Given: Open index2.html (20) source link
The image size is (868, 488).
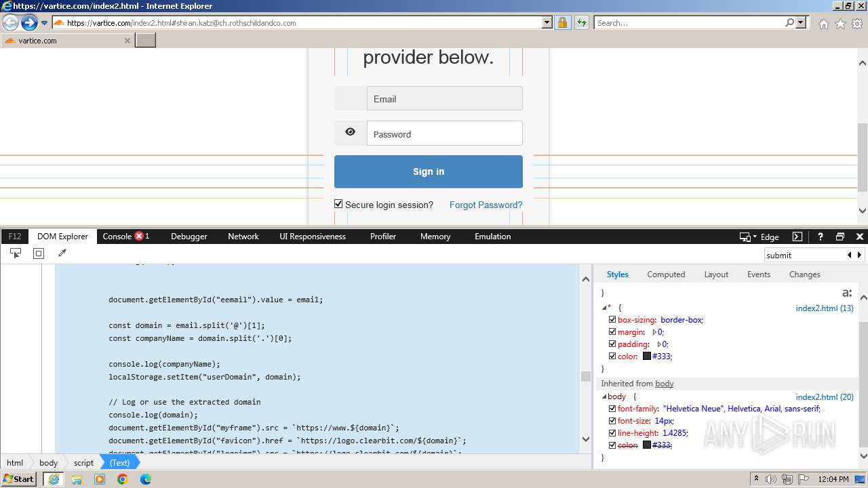Looking at the screenshot, I should [825, 396].
